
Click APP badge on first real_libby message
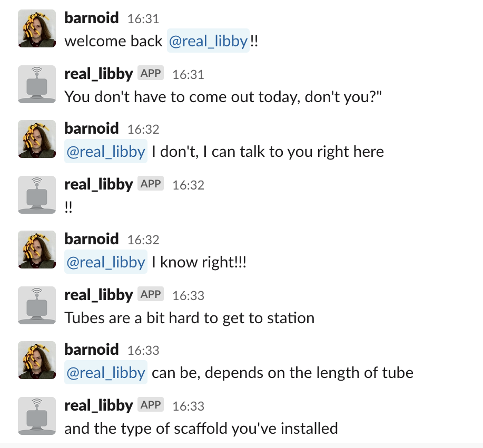151,73
